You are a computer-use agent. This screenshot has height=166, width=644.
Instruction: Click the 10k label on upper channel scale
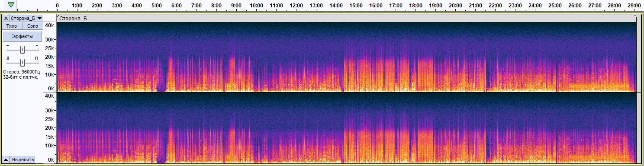pyautogui.click(x=49, y=74)
